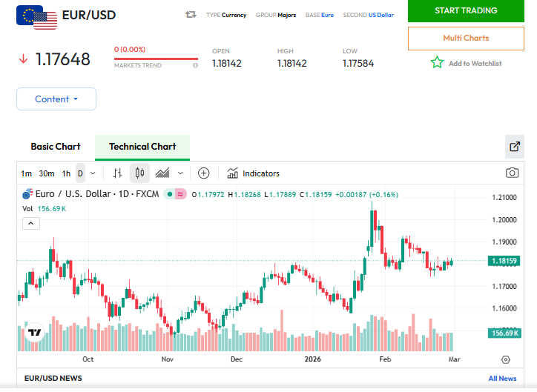Click the star Add to Watchlist toggle
The height and width of the screenshot is (392, 537).
437,63
